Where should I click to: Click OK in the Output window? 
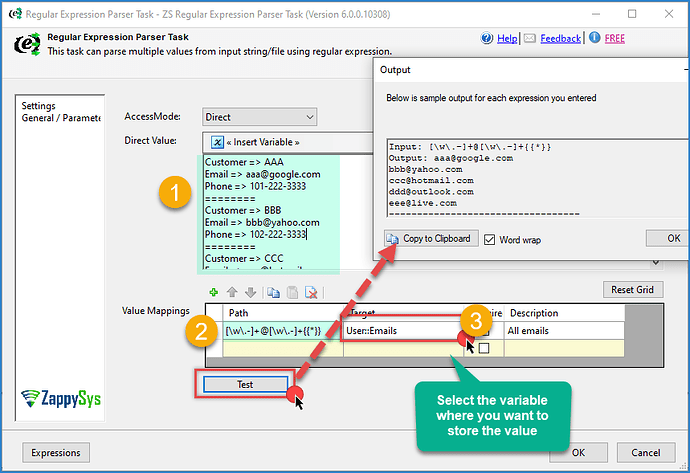pyautogui.click(x=668, y=238)
